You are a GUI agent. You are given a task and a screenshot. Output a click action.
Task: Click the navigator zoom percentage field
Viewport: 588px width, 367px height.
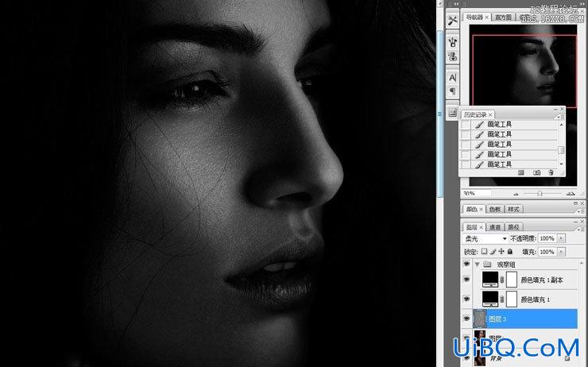tap(476, 193)
